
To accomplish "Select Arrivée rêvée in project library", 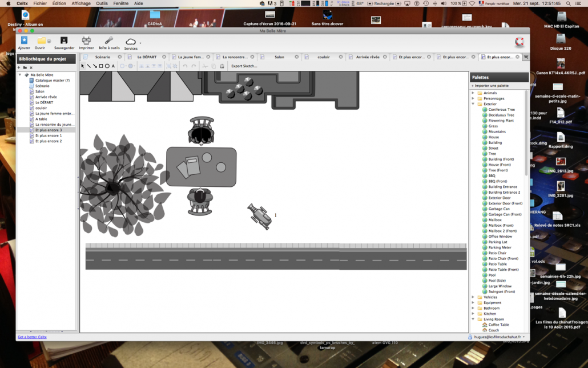I will tap(46, 97).
